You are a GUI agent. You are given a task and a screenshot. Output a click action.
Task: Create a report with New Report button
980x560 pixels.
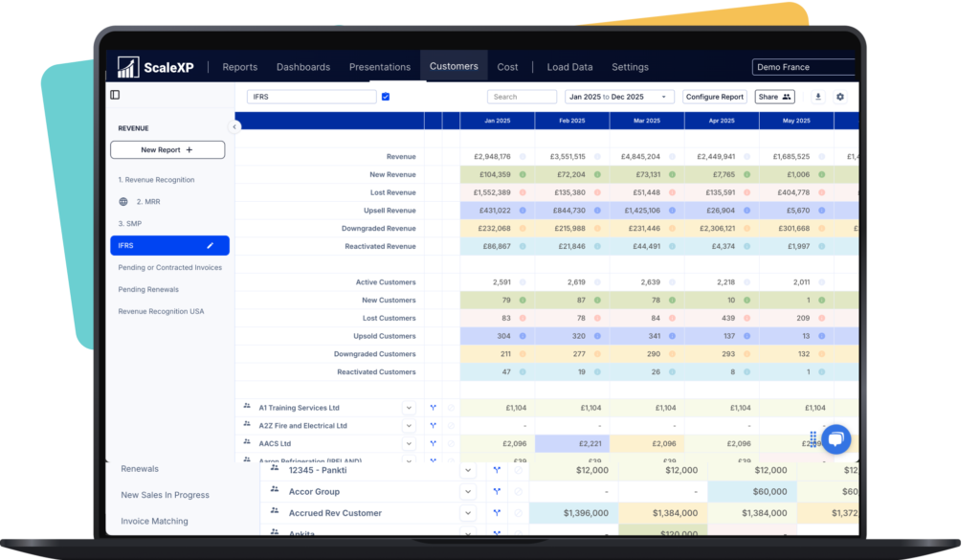pyautogui.click(x=167, y=150)
